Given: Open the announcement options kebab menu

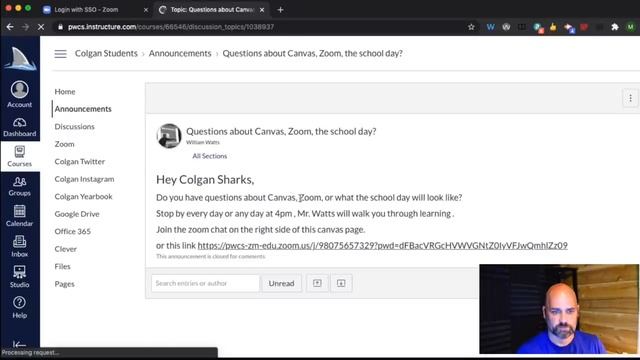Looking at the screenshot, I should pyautogui.click(x=630, y=98).
